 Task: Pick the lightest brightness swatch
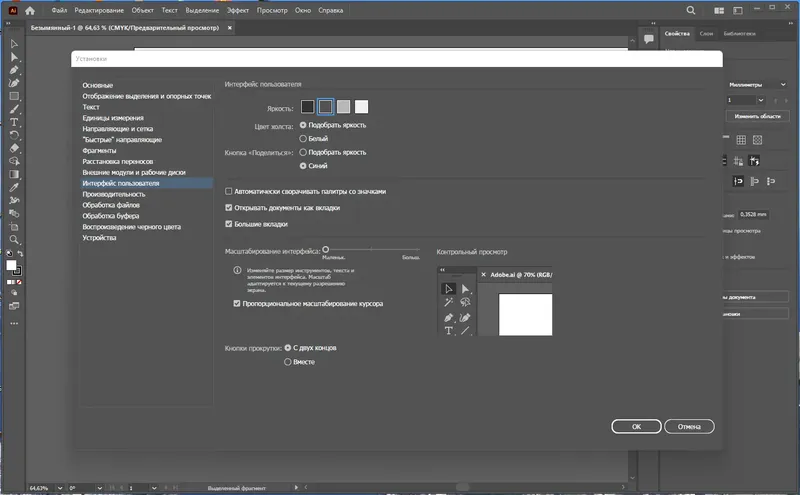coord(361,107)
